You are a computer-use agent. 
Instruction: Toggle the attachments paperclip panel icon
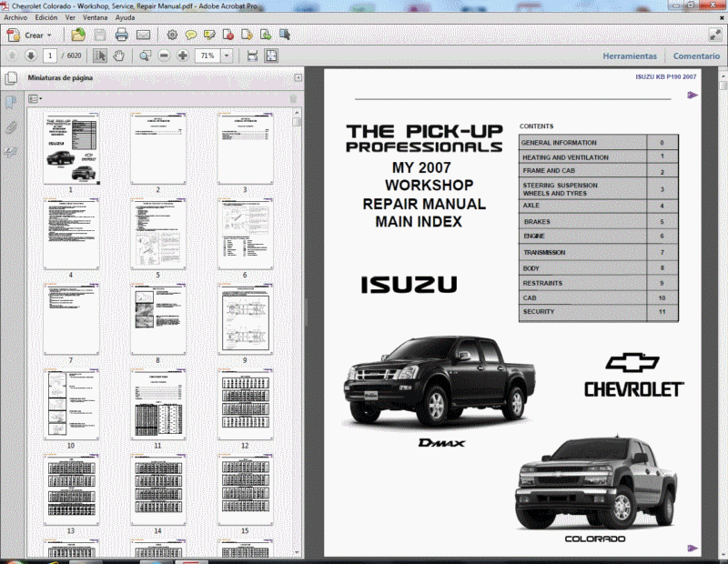(11, 127)
